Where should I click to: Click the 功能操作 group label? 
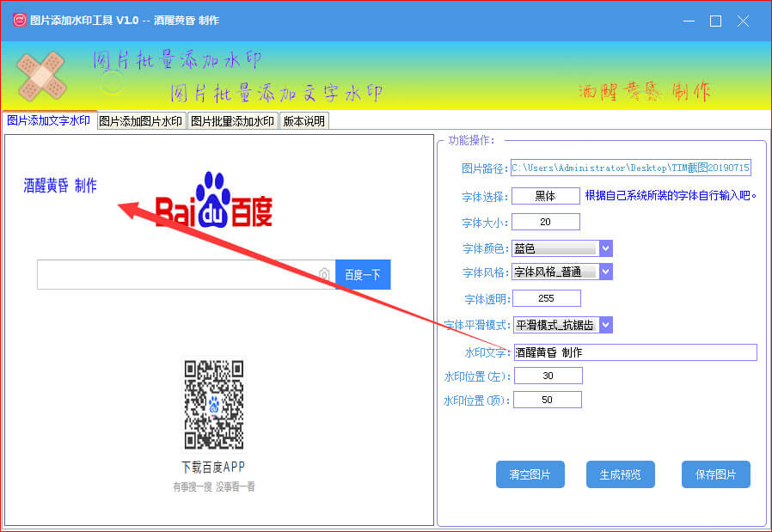[x=471, y=141]
